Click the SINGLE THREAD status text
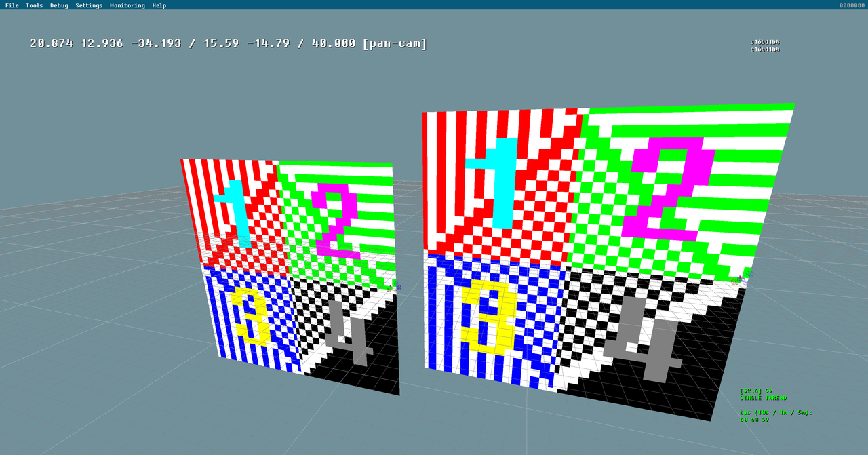Image resolution: width=868 pixels, height=455 pixels. (x=764, y=398)
